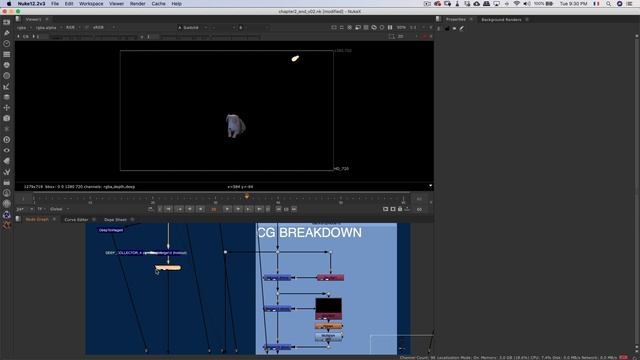Open the ToolSets toolbar menu

pos(7,172)
